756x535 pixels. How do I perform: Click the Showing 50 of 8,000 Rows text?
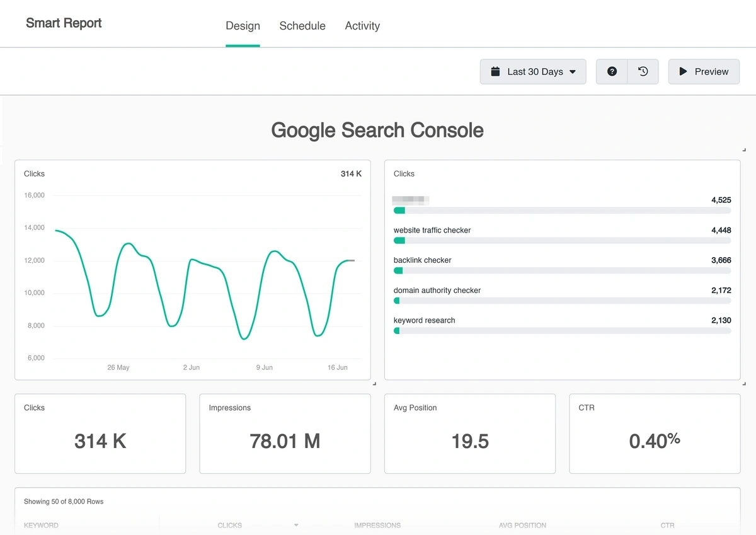(64, 502)
